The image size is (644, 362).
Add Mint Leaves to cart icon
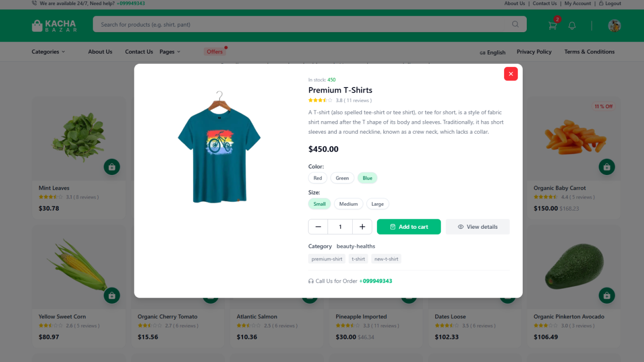coord(112,167)
